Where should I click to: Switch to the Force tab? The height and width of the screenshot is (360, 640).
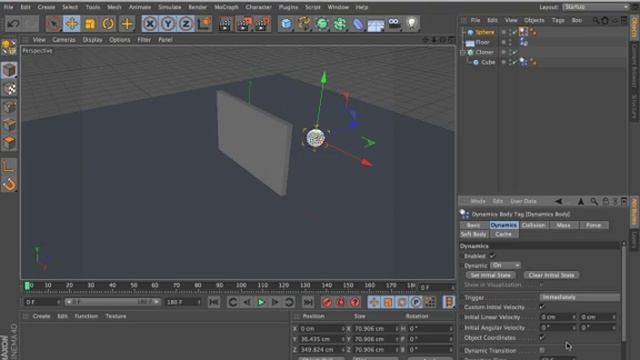593,225
